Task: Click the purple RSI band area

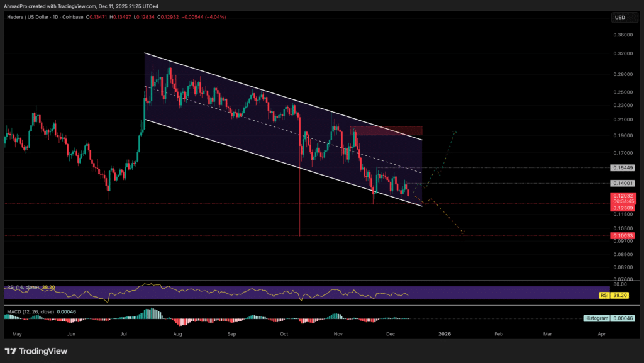Action: point(189,293)
